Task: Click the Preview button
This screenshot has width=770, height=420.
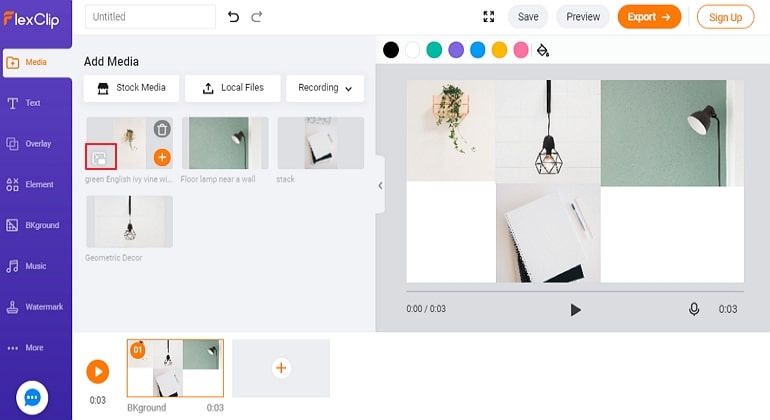Action: point(583,17)
